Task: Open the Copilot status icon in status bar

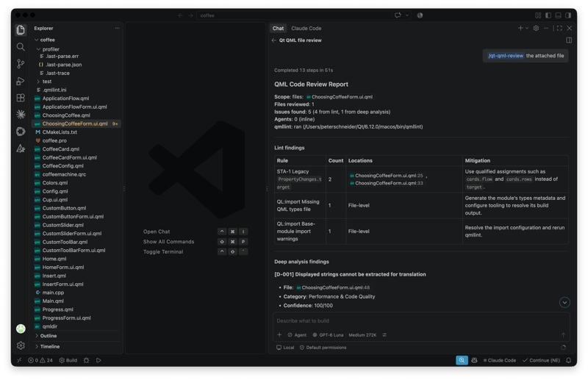Action: coord(474,360)
